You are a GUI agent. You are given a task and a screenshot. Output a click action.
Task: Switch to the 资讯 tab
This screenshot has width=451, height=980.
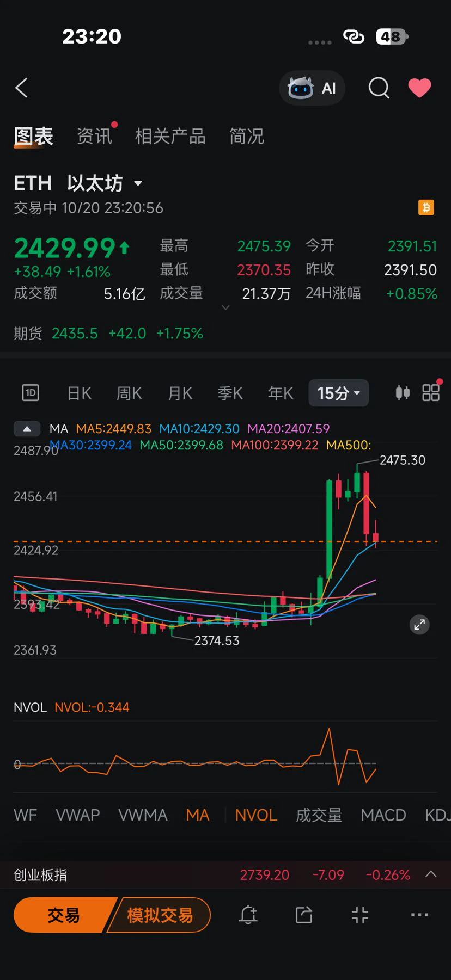(95, 136)
